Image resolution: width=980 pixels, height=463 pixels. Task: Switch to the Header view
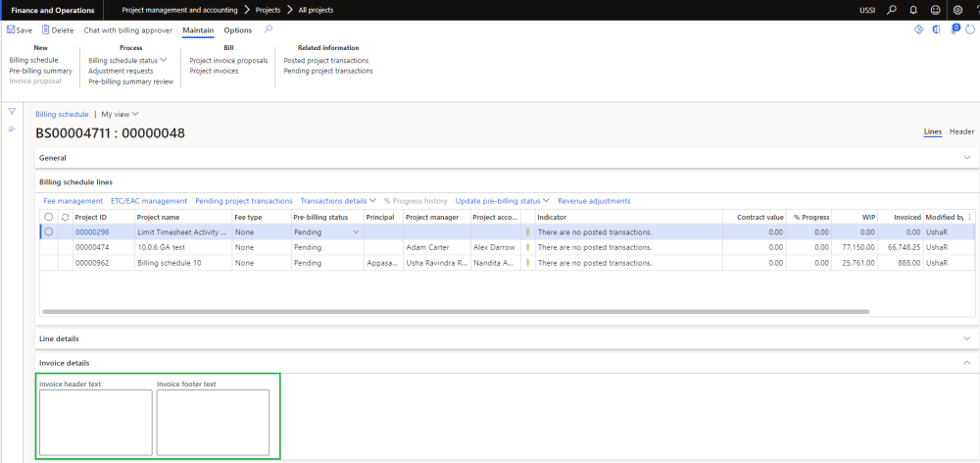[x=961, y=131]
